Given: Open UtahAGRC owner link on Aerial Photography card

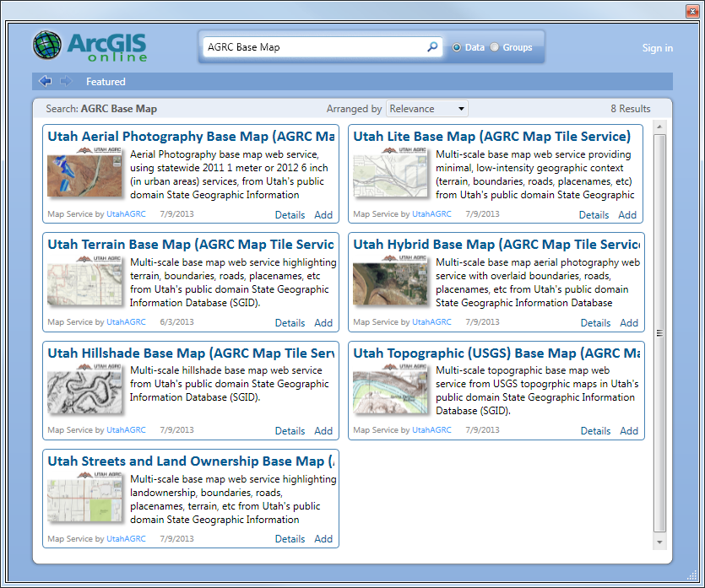Looking at the screenshot, I should (x=127, y=213).
